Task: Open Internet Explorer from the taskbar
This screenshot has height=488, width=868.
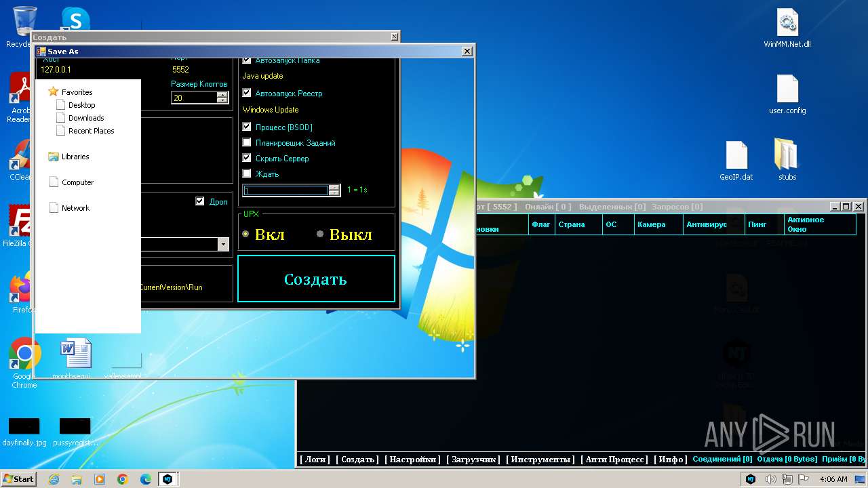Action: click(54, 479)
